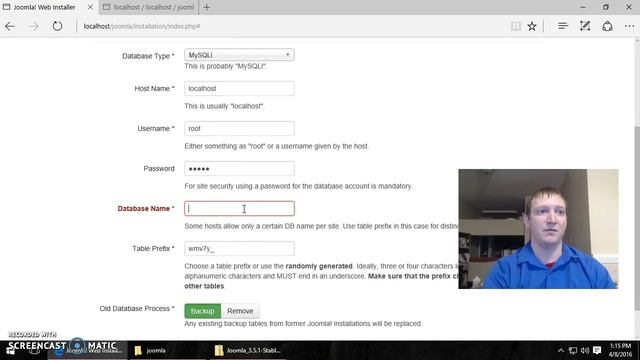Show hidden system tray icons
The width and height of the screenshot is (640, 360).
[561, 350]
